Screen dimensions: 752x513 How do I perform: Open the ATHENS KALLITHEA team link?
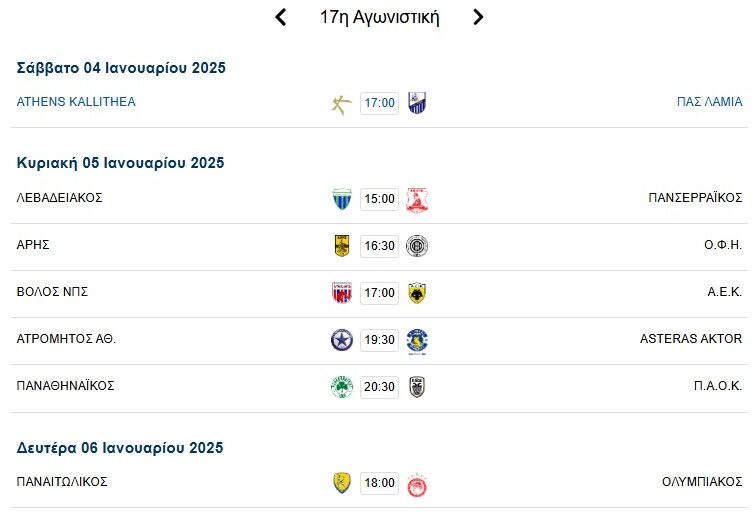(x=76, y=102)
